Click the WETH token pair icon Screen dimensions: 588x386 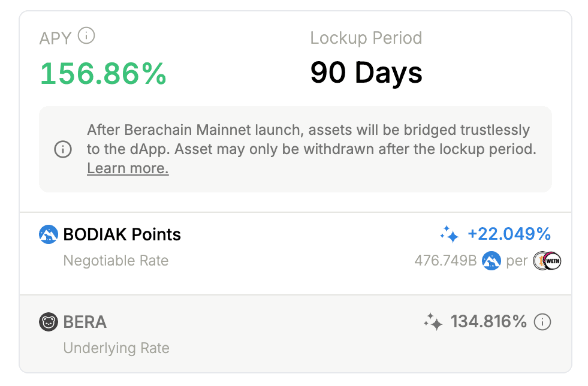click(547, 261)
